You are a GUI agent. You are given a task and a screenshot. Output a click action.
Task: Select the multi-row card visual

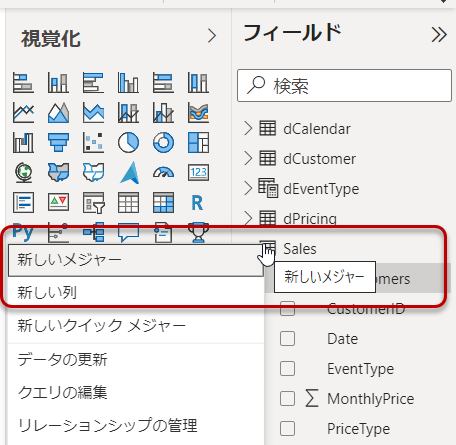tap(23, 202)
